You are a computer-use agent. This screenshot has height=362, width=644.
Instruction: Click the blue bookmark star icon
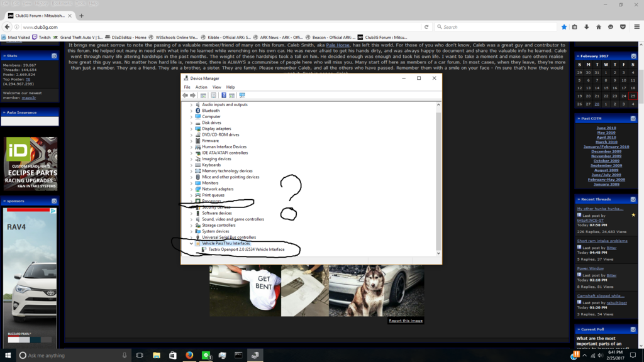click(x=564, y=27)
